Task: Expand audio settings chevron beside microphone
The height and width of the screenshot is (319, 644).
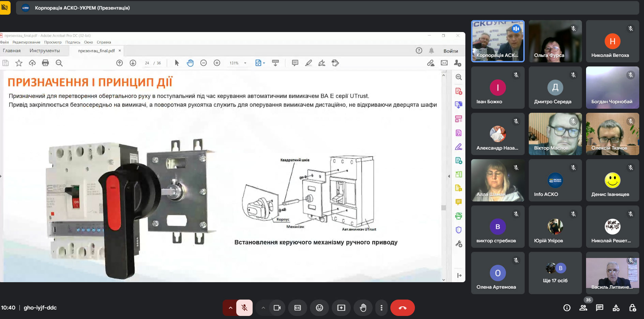Action: click(230, 308)
